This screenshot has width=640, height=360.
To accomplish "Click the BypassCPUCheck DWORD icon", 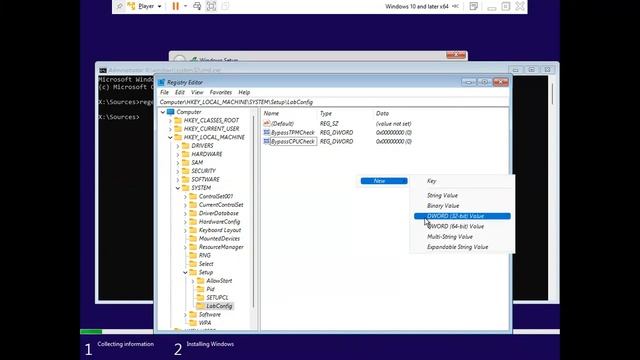I will [x=267, y=142].
